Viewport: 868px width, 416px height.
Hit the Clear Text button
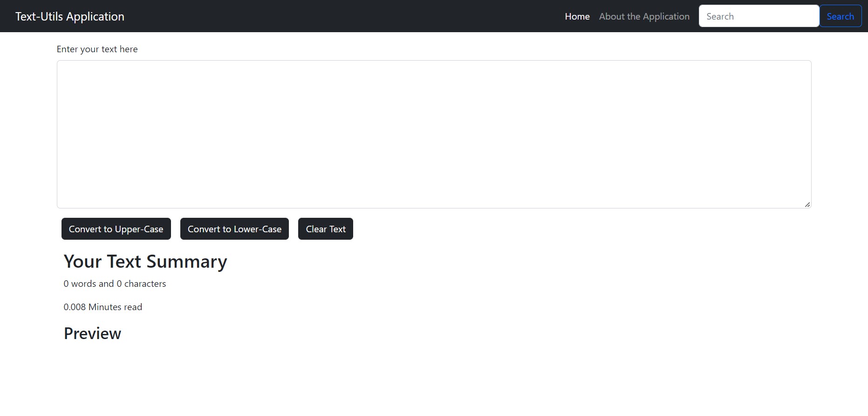point(325,229)
